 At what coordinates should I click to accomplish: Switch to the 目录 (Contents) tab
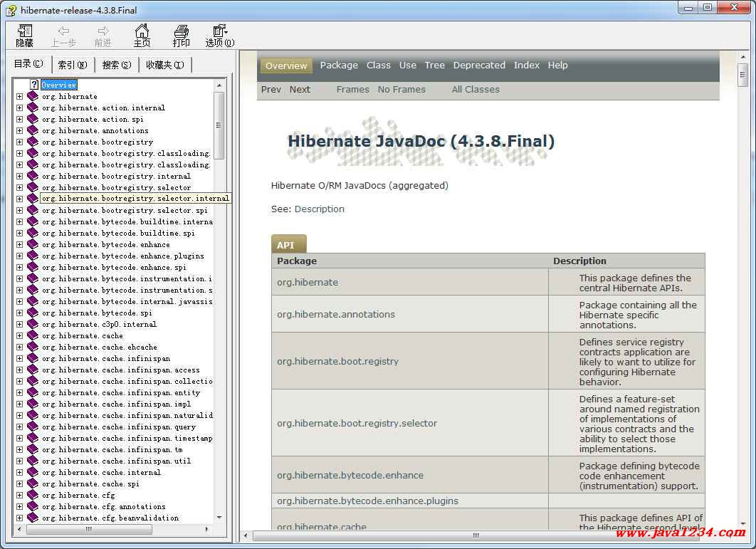[29, 63]
